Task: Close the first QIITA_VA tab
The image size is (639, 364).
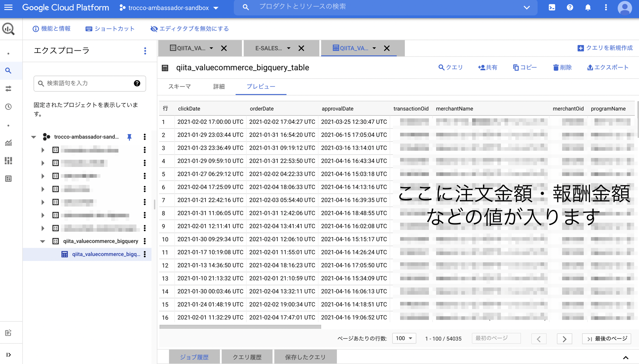Action: [x=224, y=48]
